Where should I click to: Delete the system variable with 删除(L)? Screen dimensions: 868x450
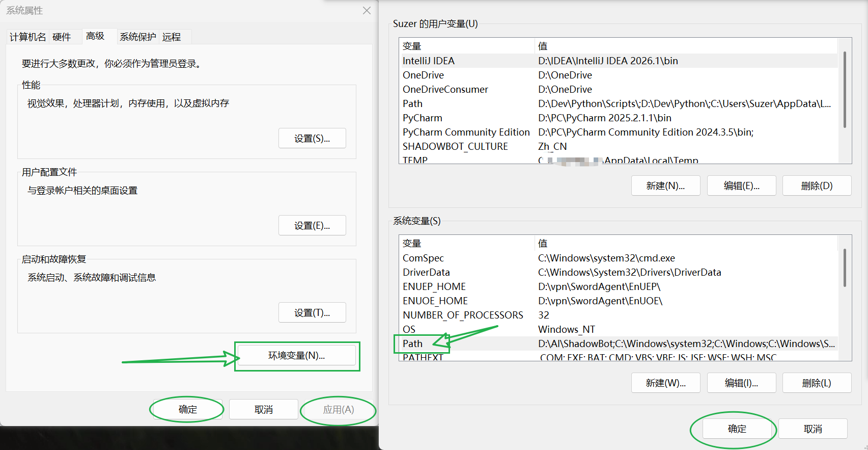coord(817,383)
